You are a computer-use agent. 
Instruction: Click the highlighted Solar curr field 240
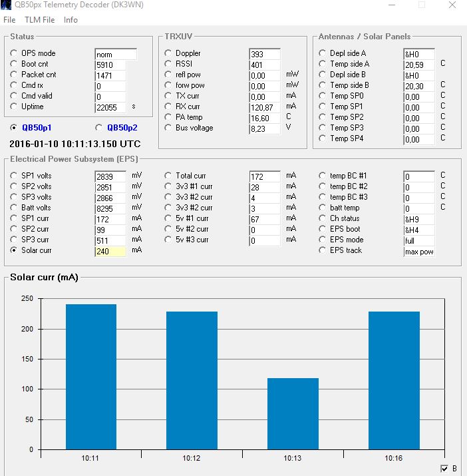tap(110, 251)
